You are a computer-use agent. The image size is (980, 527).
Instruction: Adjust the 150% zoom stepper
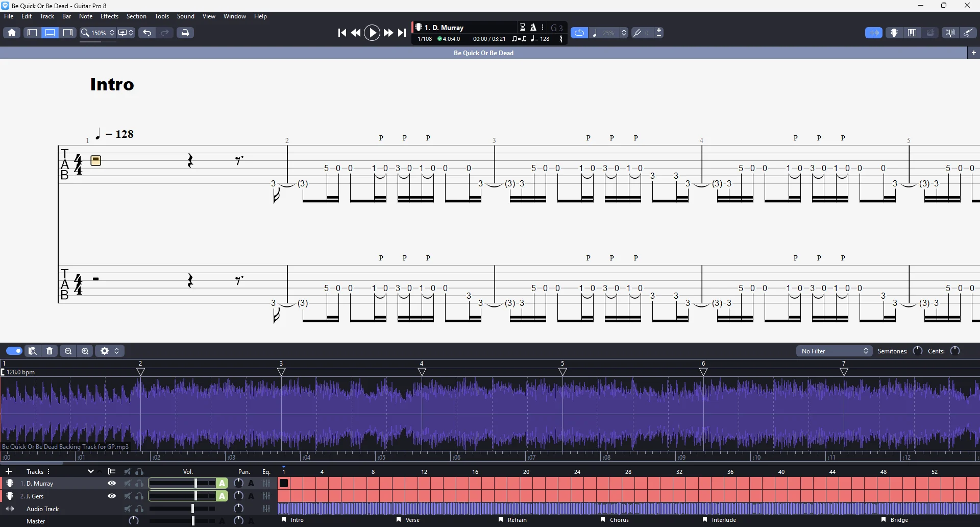(x=112, y=33)
